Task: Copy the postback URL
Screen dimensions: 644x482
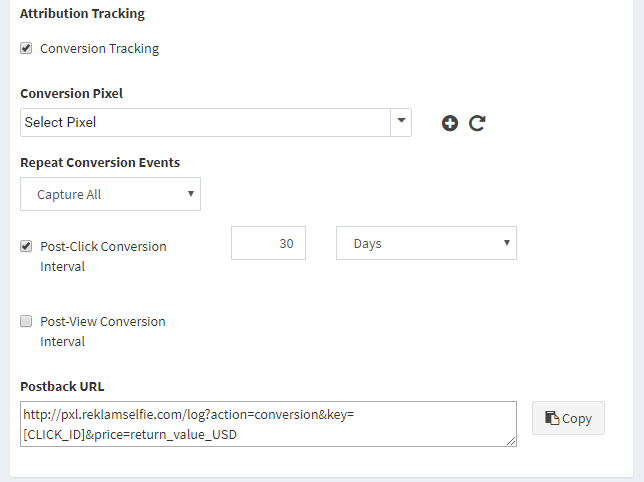Action: 568,418
